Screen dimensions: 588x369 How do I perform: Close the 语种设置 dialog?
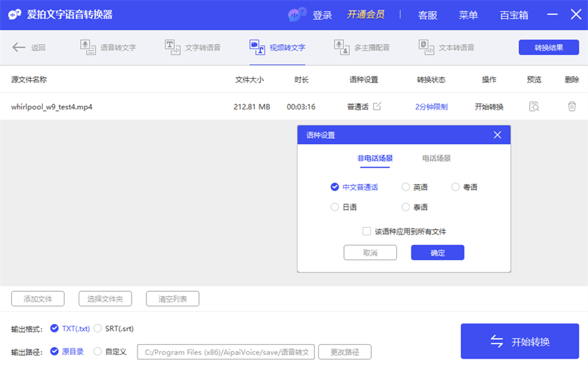tap(498, 135)
